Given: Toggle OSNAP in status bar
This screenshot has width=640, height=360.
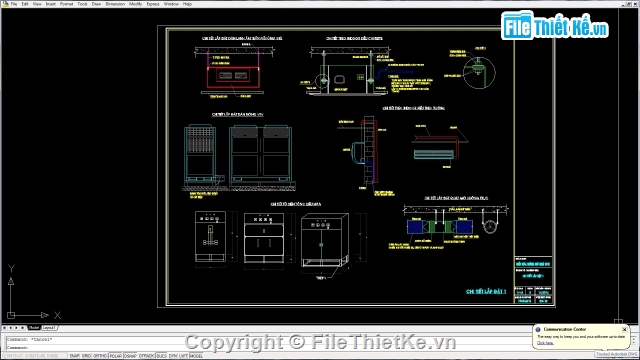Looking at the screenshot, I should (x=130, y=356).
